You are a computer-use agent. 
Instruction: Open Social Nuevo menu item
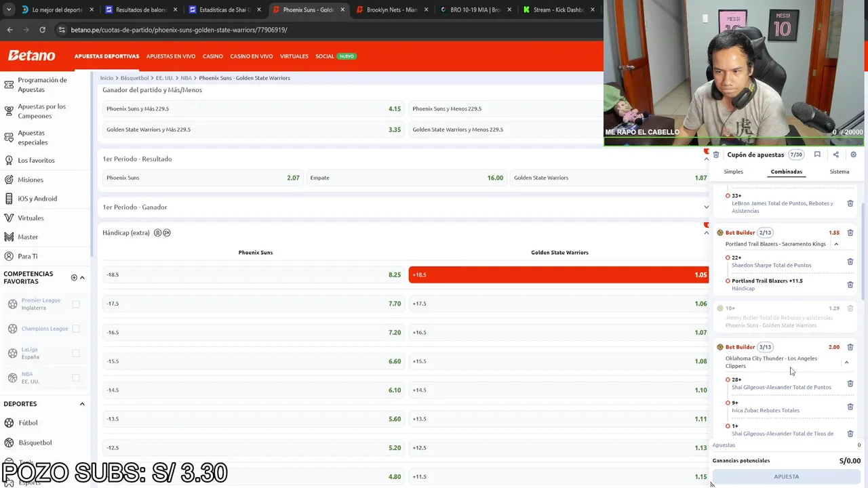pyautogui.click(x=335, y=56)
